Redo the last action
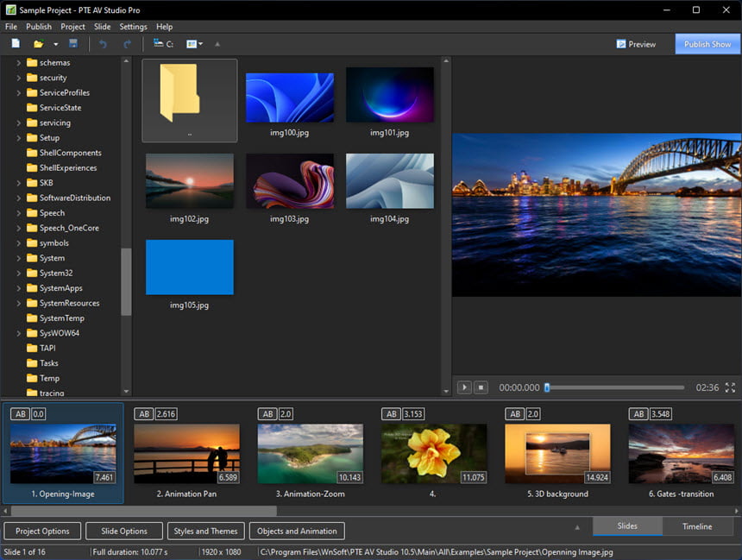Screen dimensions: 742x560 [x=127, y=44]
